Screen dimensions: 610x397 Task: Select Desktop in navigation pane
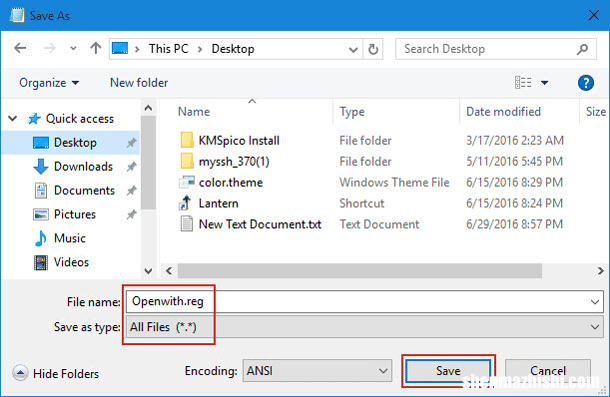[x=71, y=143]
